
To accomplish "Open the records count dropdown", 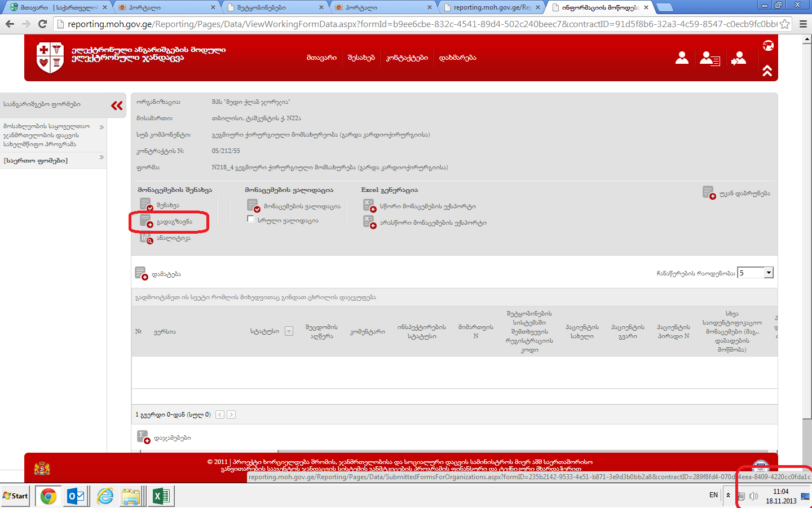I will [768, 273].
